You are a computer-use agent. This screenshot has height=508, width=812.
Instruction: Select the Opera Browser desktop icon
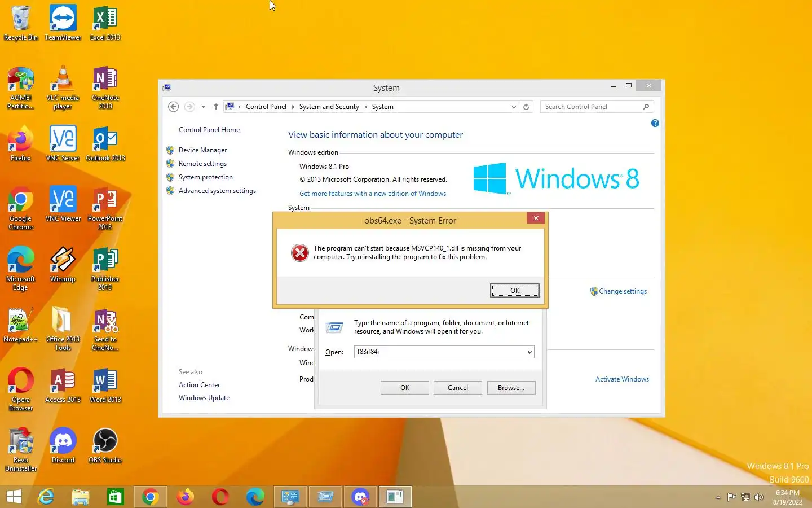click(21, 390)
